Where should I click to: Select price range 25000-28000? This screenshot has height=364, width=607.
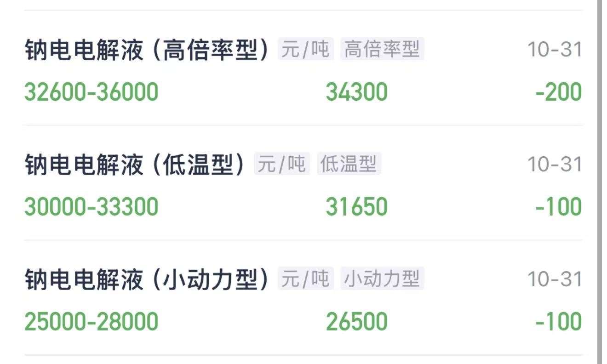(x=91, y=322)
